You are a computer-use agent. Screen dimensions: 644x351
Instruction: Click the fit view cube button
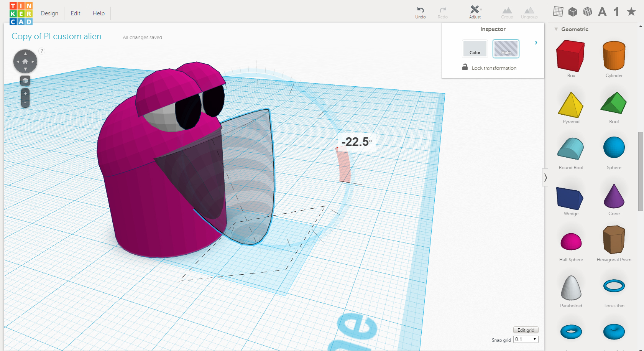coord(25,81)
